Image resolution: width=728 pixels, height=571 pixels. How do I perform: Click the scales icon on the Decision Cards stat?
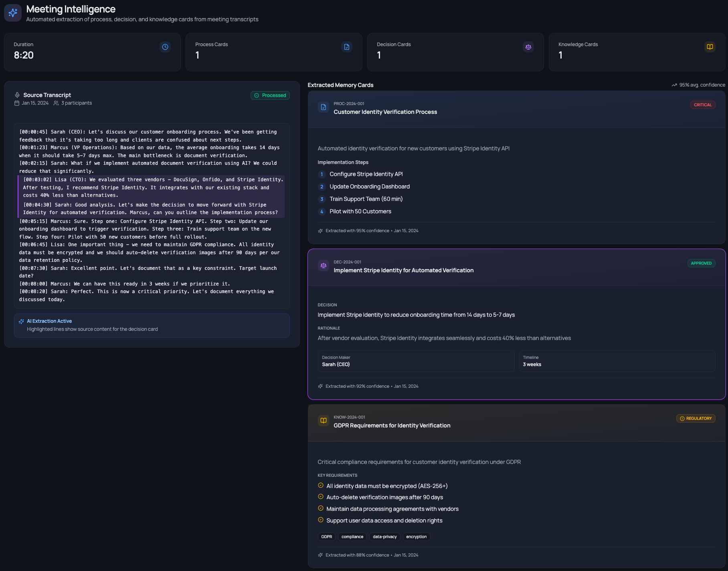pyautogui.click(x=528, y=47)
